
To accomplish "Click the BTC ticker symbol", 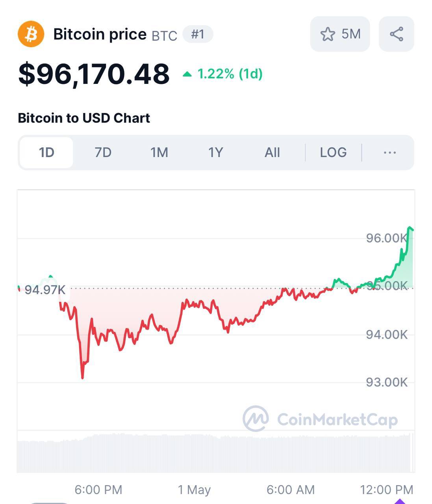I will 164,36.
